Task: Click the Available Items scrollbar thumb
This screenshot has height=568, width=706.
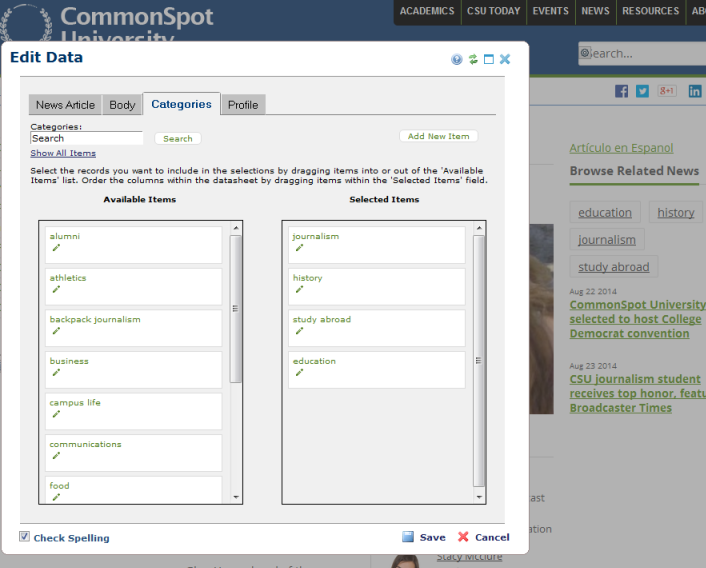Action: (235, 309)
